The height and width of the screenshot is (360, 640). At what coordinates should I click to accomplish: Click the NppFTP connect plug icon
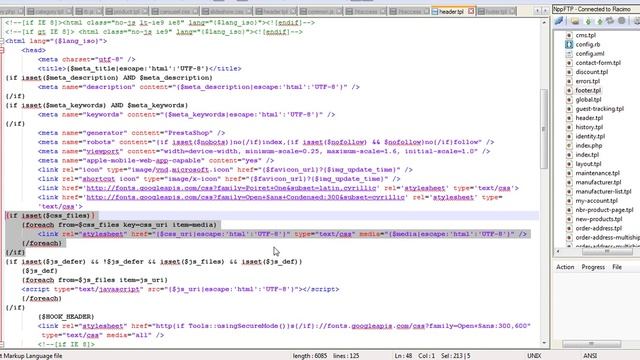559,21
